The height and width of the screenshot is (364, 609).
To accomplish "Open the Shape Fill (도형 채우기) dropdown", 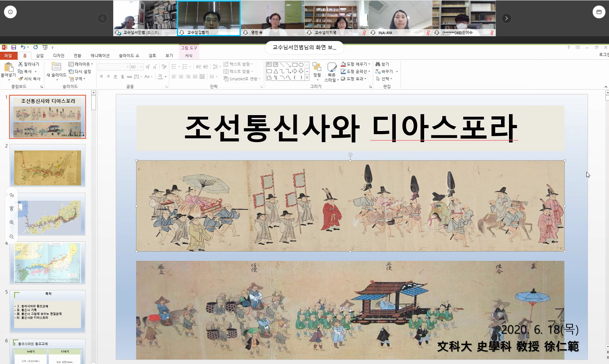I will [x=356, y=64].
